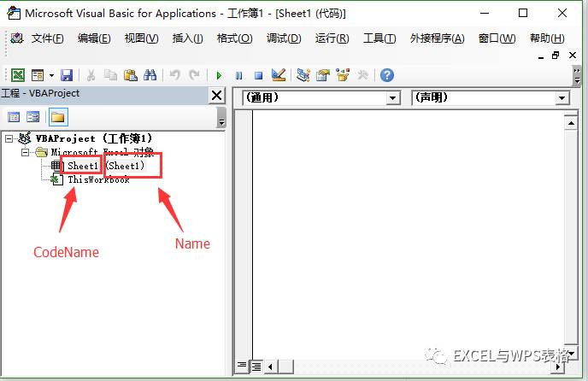Image resolution: width=588 pixels, height=381 pixels.
Task: Open the 外接程序(A) menu
Action: coord(438,38)
